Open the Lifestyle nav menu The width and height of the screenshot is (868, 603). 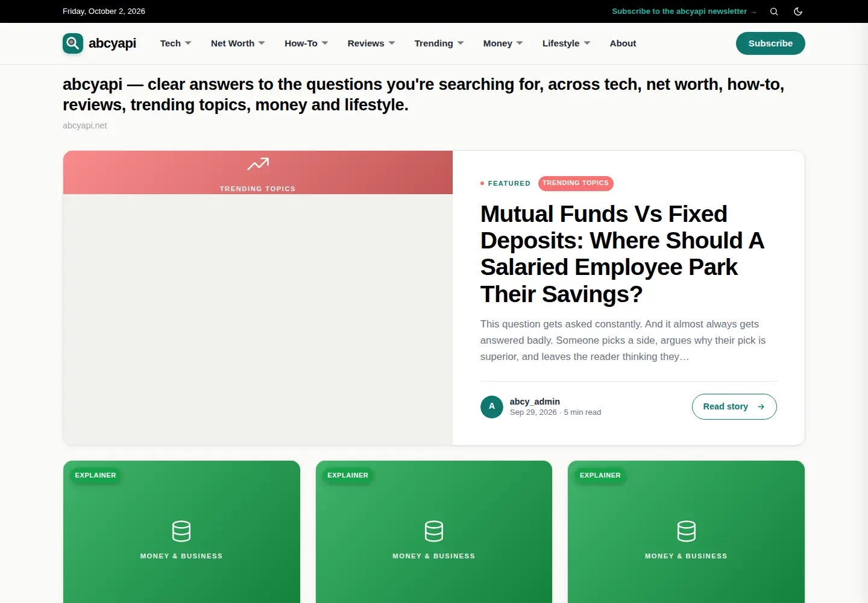click(566, 43)
